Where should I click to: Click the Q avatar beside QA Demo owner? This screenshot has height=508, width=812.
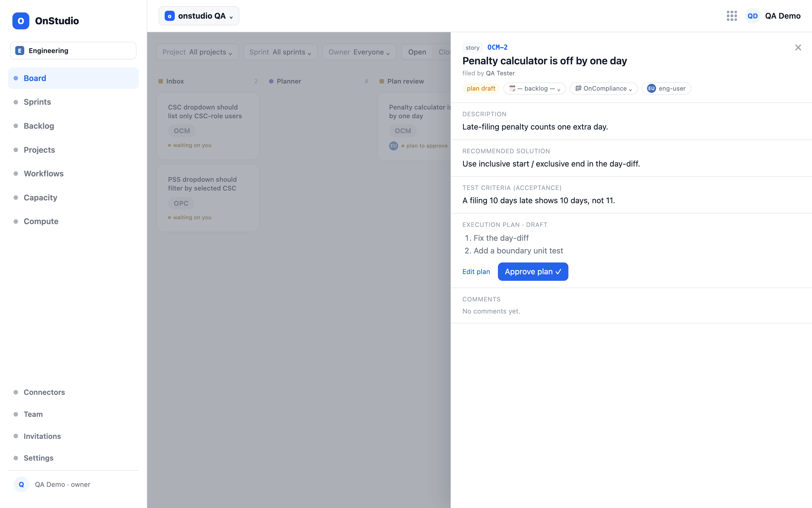coord(21,484)
